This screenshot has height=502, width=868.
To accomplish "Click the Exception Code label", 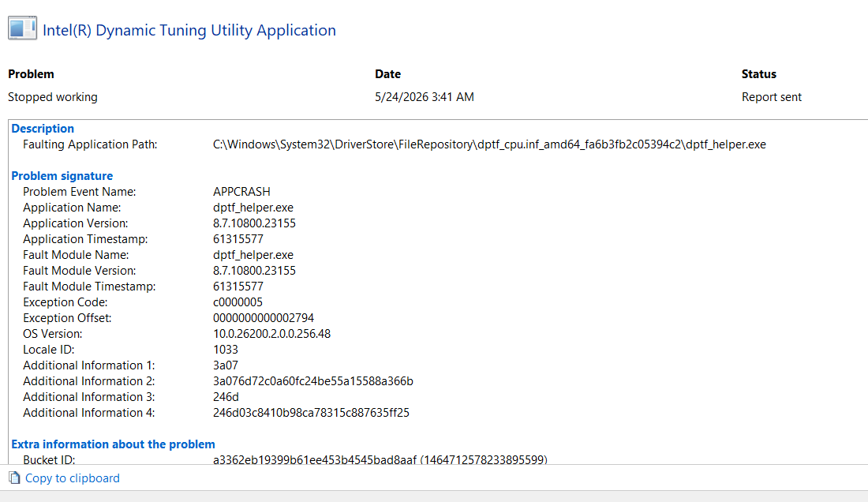I will 65,302.
